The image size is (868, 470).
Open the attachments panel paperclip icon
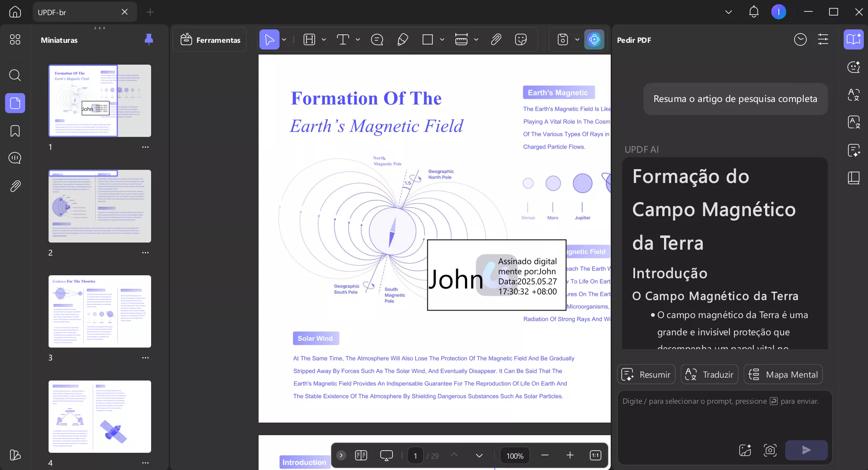click(15, 186)
